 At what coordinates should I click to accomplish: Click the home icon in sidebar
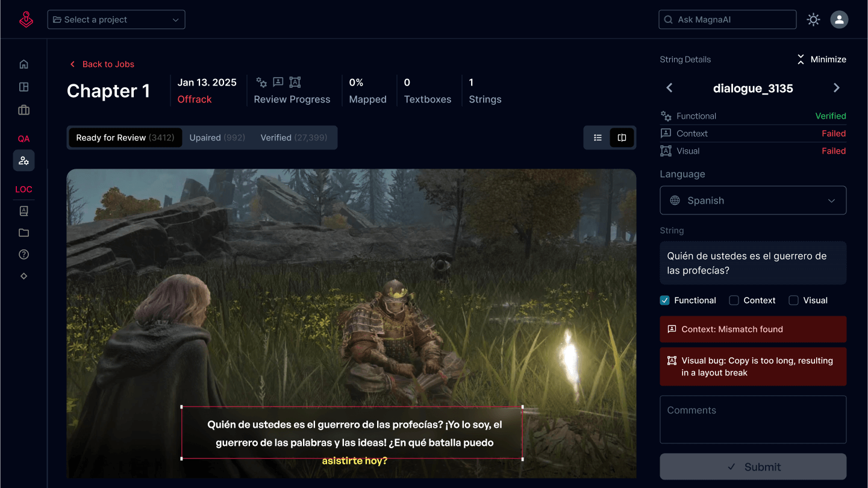[x=23, y=64]
